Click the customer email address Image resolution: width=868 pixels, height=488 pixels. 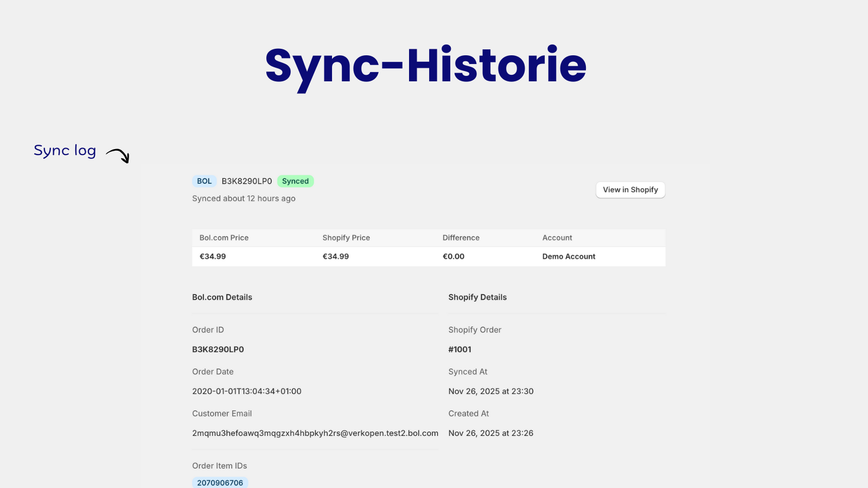315,433
